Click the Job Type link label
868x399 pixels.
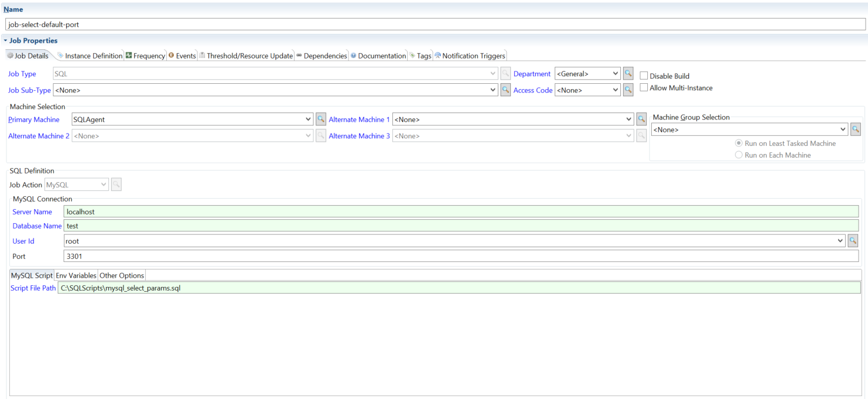point(22,74)
